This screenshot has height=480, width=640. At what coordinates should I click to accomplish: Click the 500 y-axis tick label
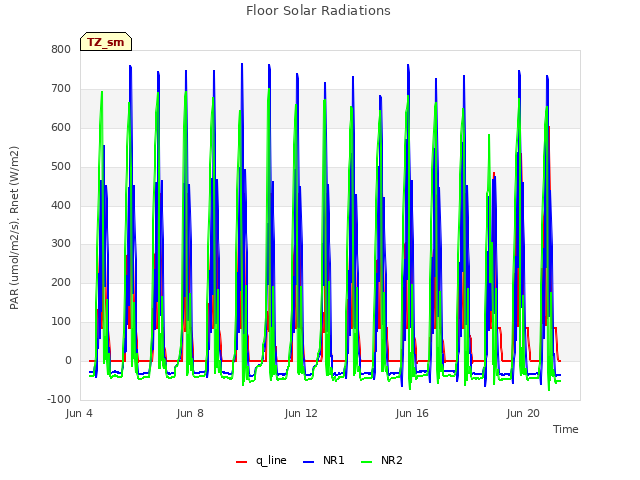61,167
